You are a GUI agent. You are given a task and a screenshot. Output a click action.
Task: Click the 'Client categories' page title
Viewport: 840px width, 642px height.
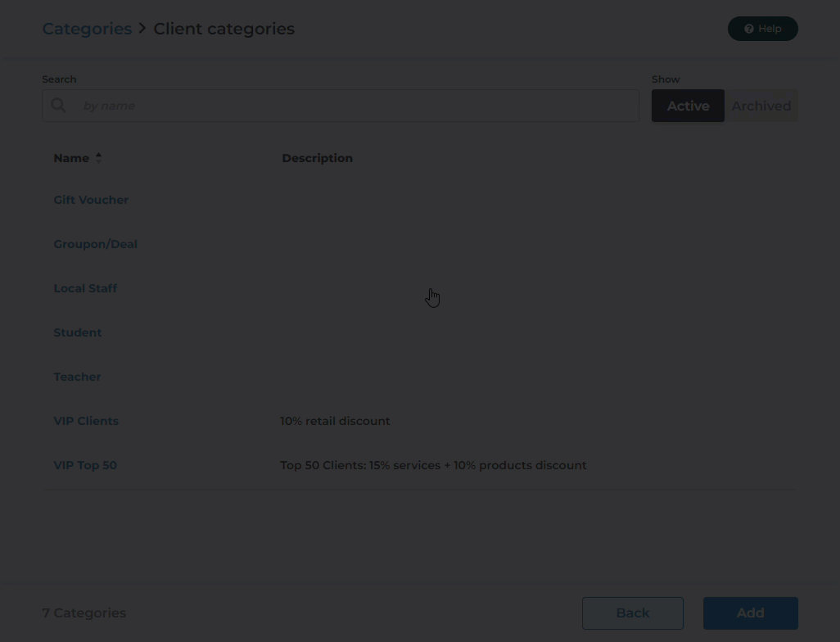point(224,29)
